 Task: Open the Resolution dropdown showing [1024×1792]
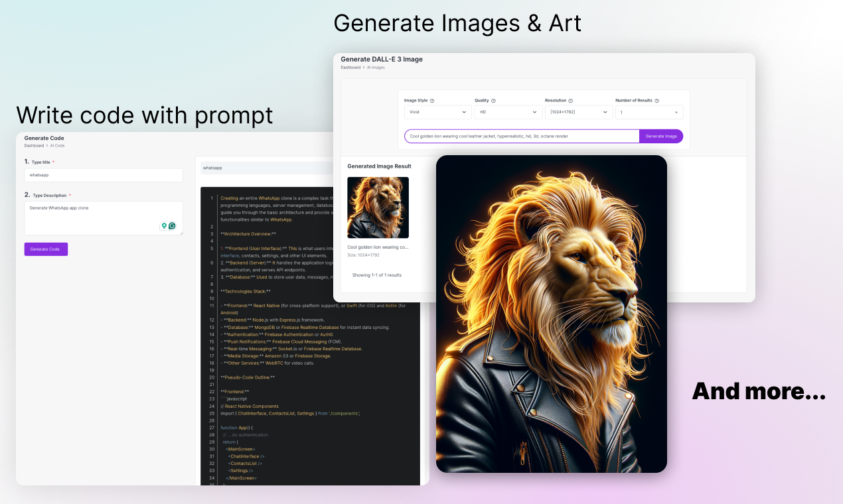coord(579,112)
